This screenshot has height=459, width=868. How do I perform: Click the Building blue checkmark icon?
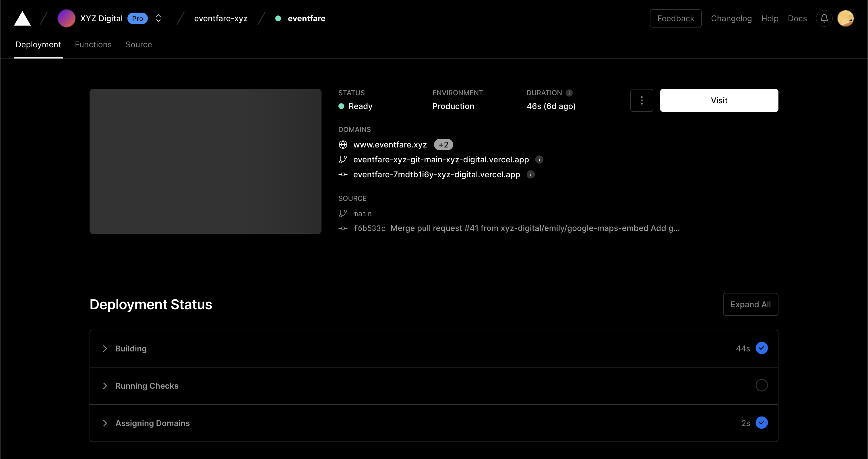click(x=762, y=348)
